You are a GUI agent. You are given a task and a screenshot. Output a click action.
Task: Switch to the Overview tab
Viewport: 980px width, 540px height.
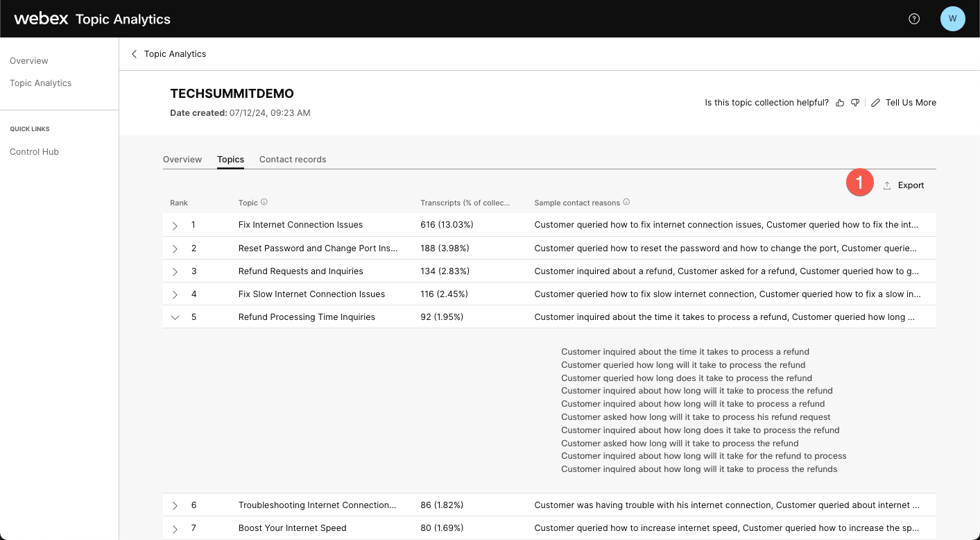point(182,160)
